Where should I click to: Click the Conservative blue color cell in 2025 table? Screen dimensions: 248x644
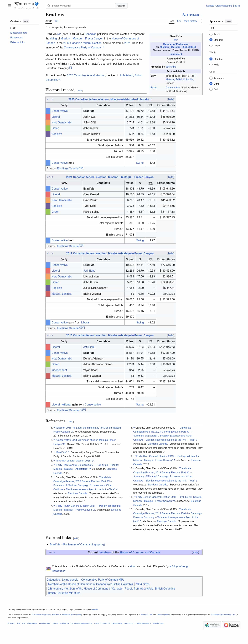[48, 111]
